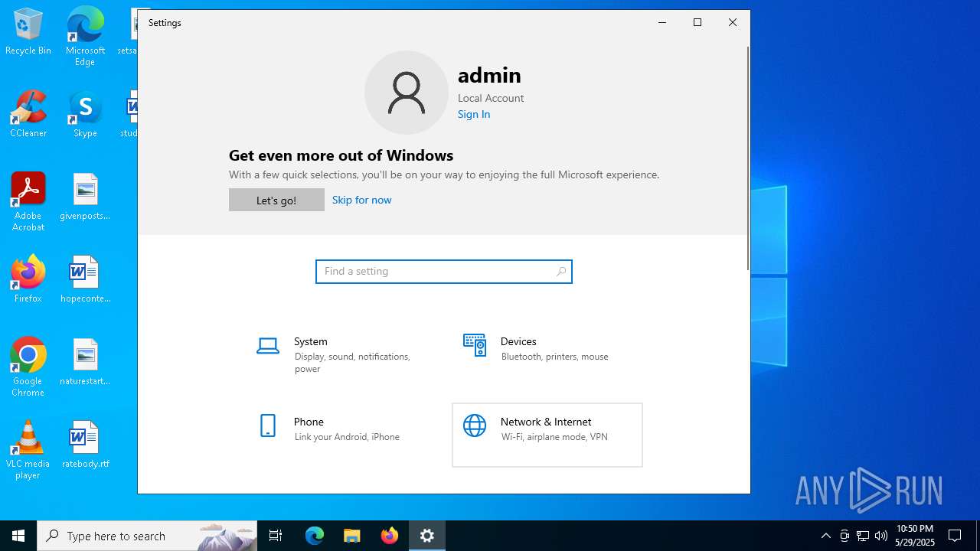
Task: Select the givenposts image file
Action: 85,197
